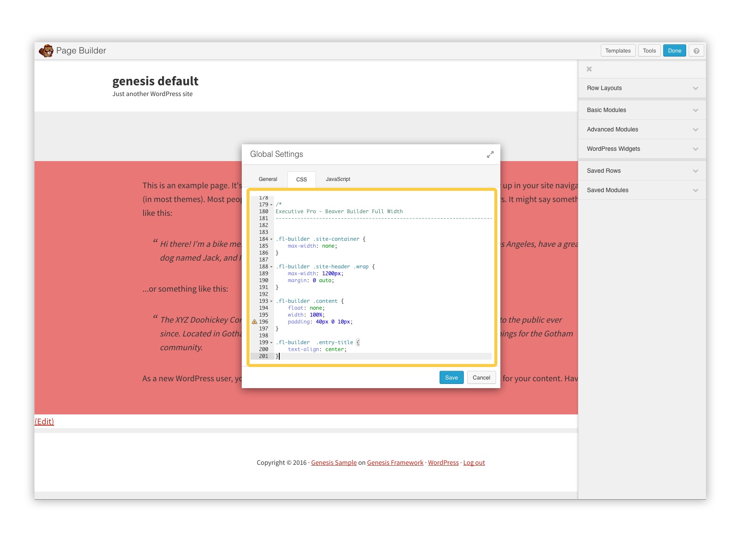Click line number 192 in gutter
Image resolution: width=740 pixels, height=560 pixels.
point(264,294)
